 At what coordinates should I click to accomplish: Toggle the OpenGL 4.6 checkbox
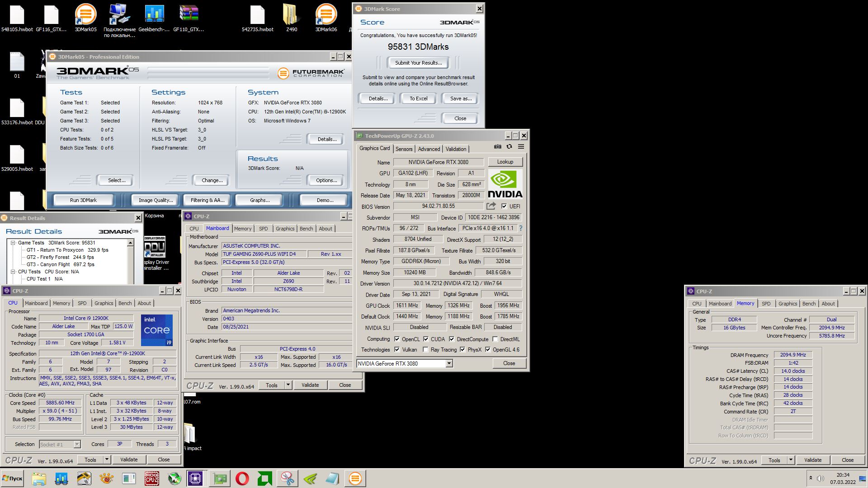coord(488,349)
